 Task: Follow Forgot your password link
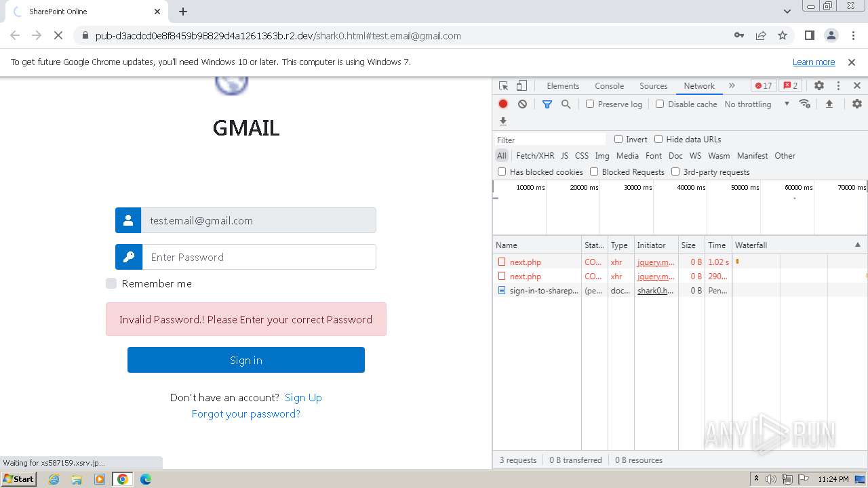coord(246,414)
